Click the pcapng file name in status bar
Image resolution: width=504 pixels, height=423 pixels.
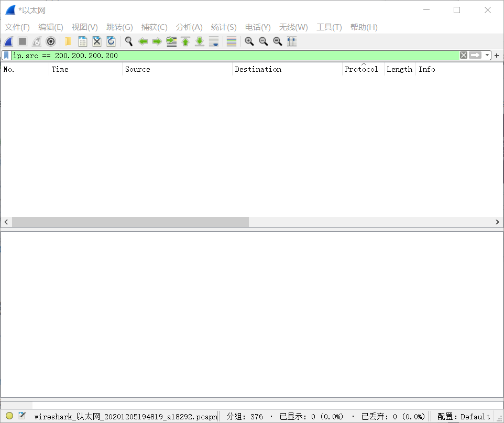126,417
